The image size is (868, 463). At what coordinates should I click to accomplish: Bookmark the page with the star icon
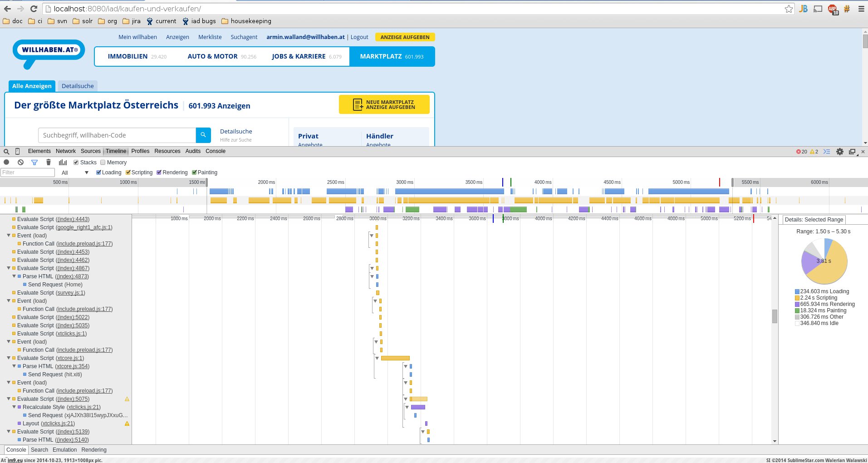[x=789, y=9]
